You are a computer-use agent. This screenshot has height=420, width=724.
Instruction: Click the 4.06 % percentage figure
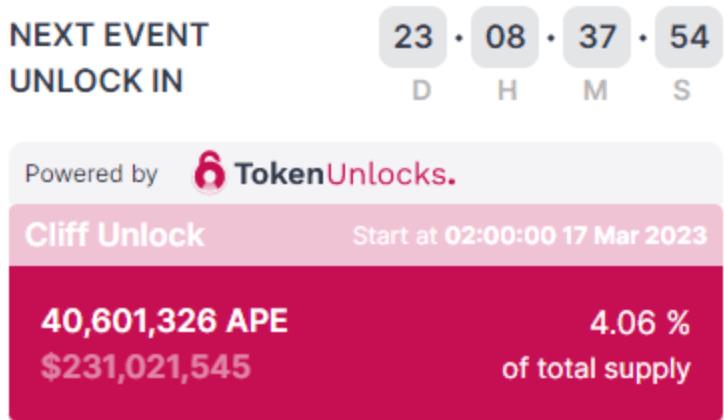coord(640,322)
